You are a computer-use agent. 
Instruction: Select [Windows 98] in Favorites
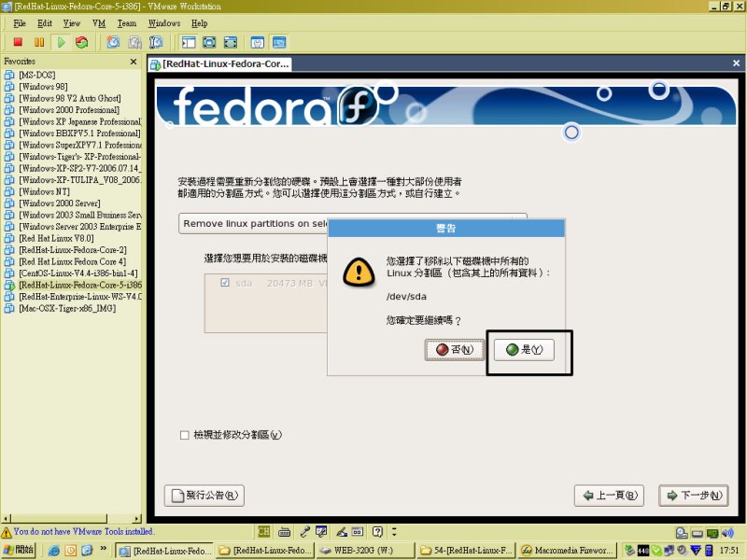pyautogui.click(x=43, y=87)
